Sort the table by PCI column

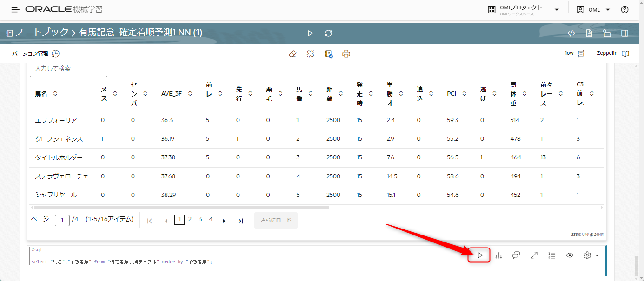click(463, 94)
